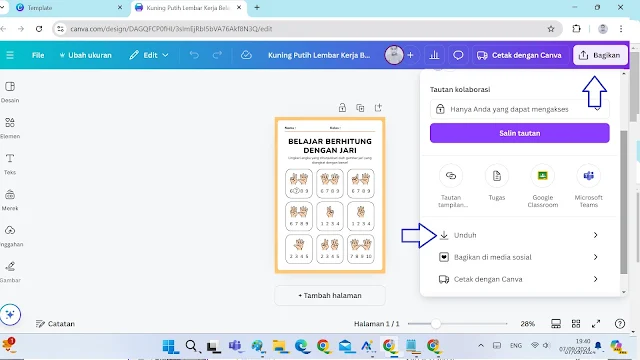Open the Teks sidebar panel

pyautogui.click(x=10, y=164)
